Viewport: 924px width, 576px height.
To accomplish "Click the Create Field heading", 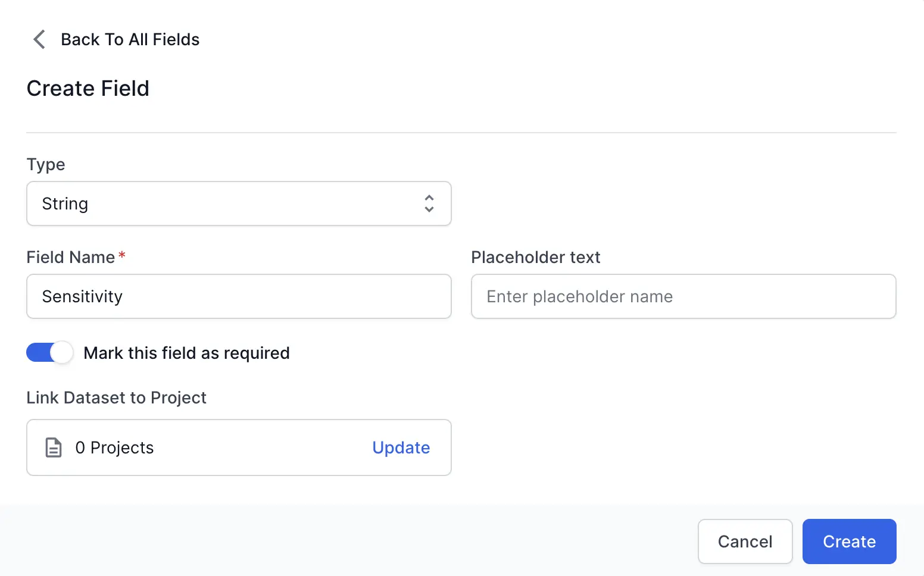I will pos(88,89).
